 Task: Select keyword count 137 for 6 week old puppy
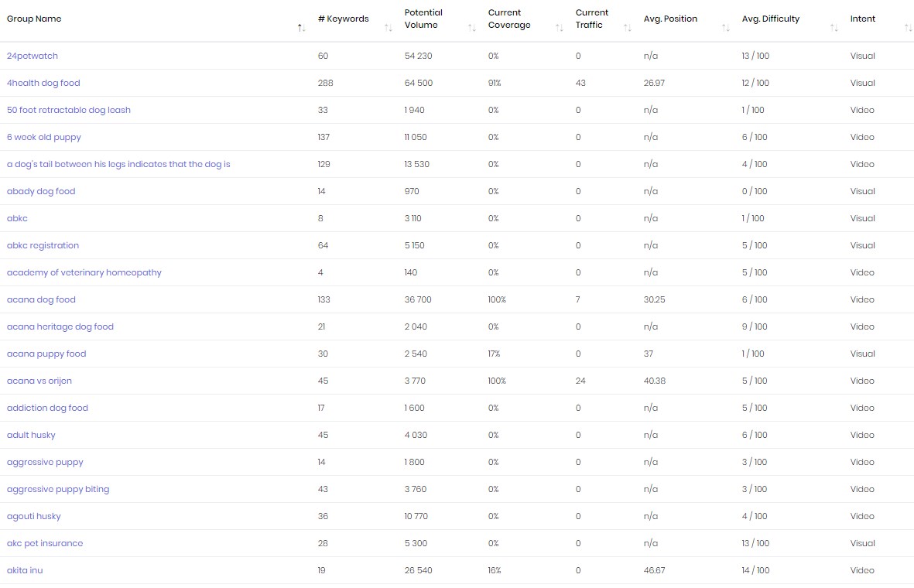pyautogui.click(x=323, y=137)
